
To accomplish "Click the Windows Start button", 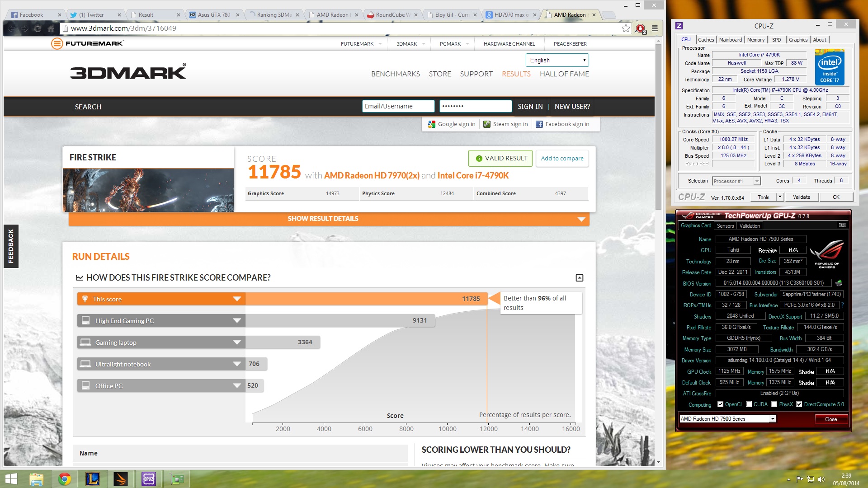I will coord(11,479).
